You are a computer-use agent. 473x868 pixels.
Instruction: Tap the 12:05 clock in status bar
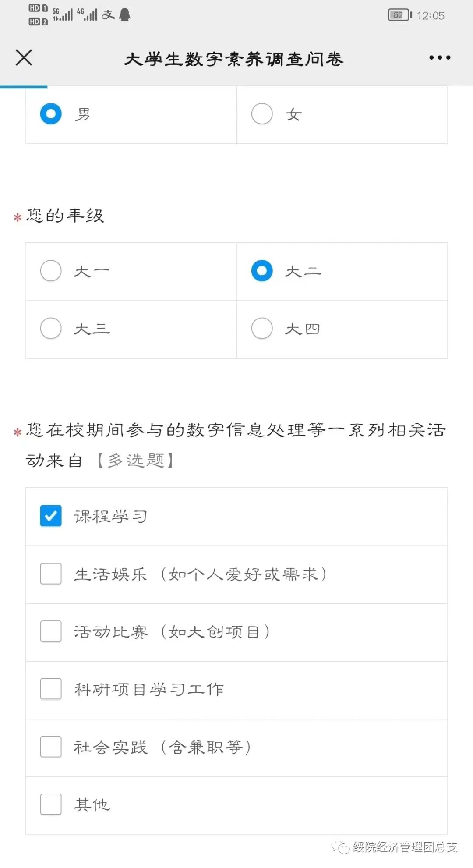(x=430, y=16)
